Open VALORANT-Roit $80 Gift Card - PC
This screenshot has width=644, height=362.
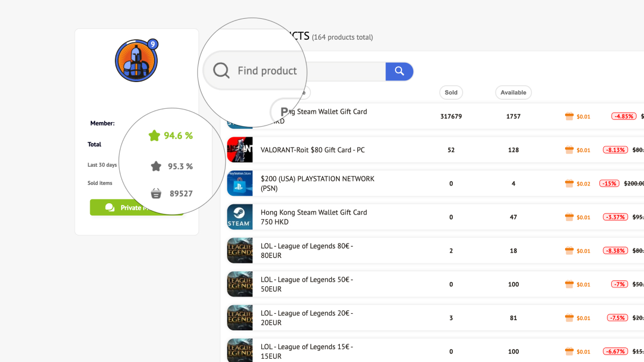[x=312, y=150]
